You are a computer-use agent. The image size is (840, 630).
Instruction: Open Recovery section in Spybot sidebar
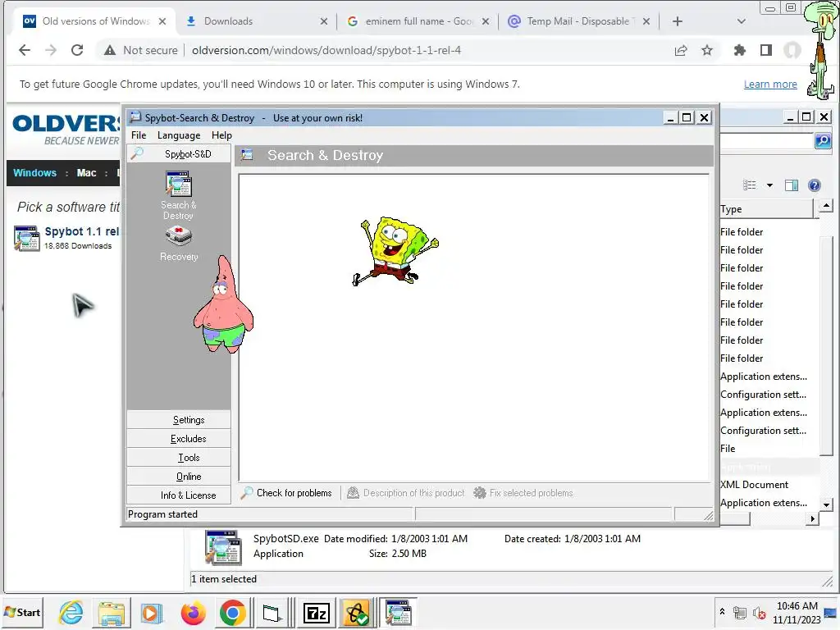(x=178, y=244)
